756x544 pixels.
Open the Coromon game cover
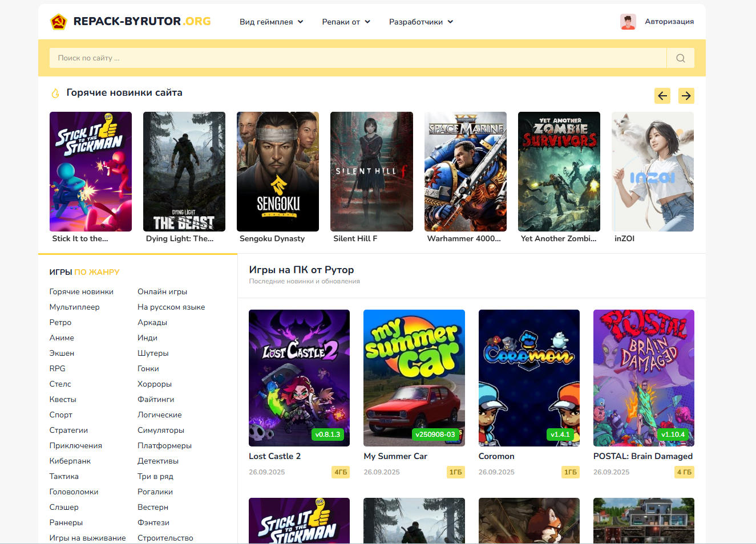pyautogui.click(x=529, y=378)
